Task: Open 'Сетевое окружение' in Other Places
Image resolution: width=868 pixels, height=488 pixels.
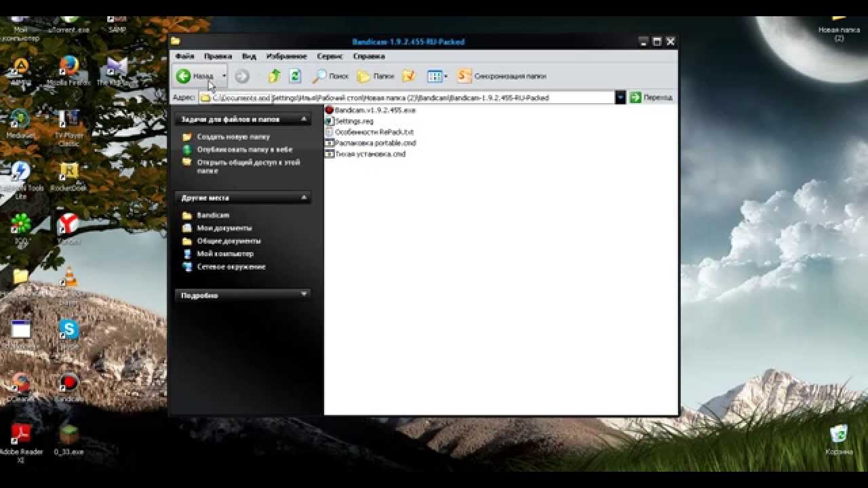Action: [231, 267]
